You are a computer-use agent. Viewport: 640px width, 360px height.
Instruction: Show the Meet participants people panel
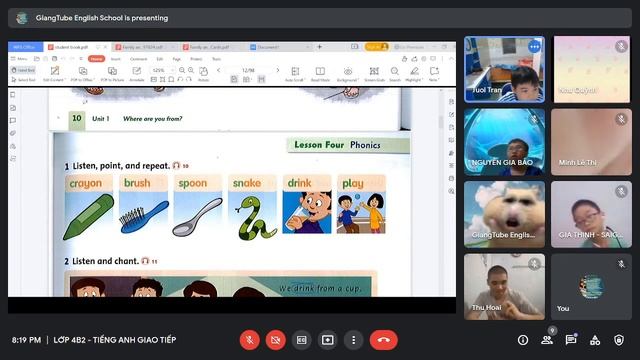point(547,340)
